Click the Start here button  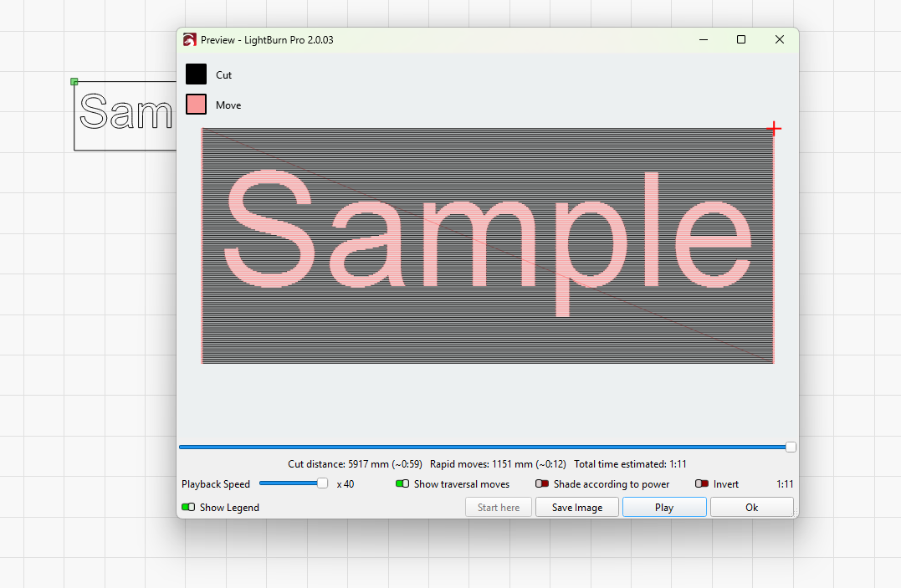499,508
